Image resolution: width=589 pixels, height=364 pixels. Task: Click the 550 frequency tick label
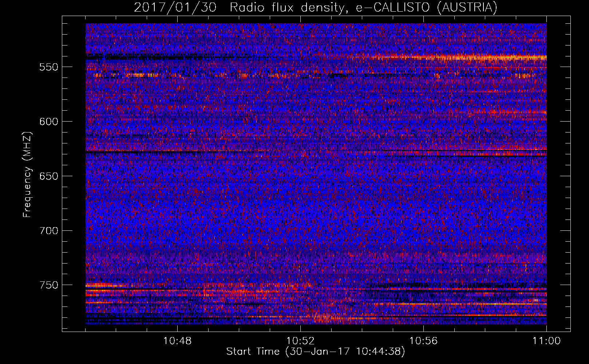[x=49, y=67]
